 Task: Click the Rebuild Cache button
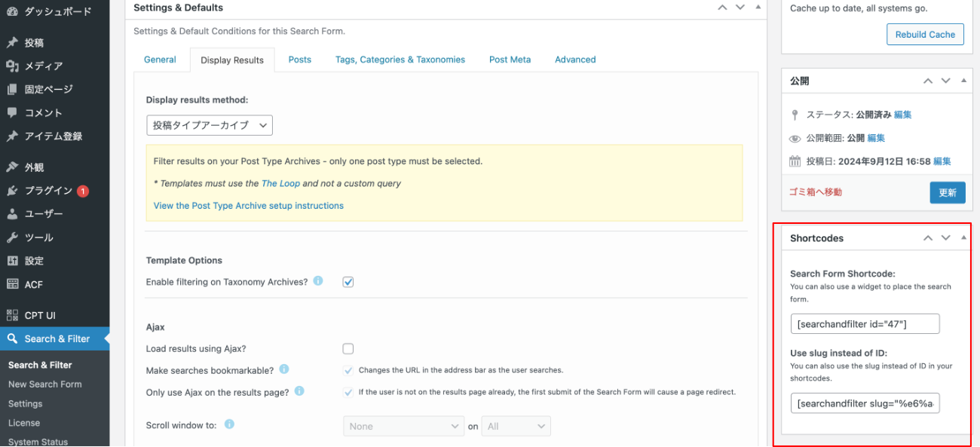925,34
